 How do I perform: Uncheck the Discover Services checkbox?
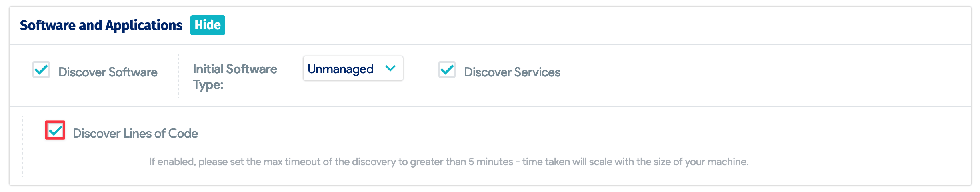click(x=447, y=70)
